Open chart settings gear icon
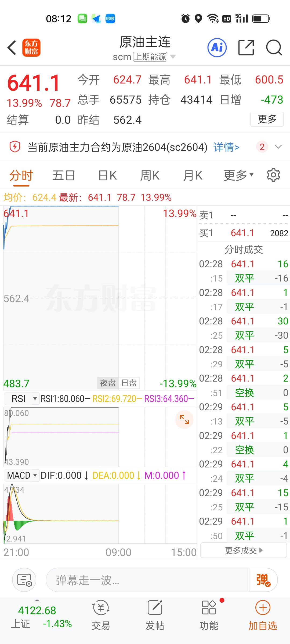290x644 pixels. (273, 175)
